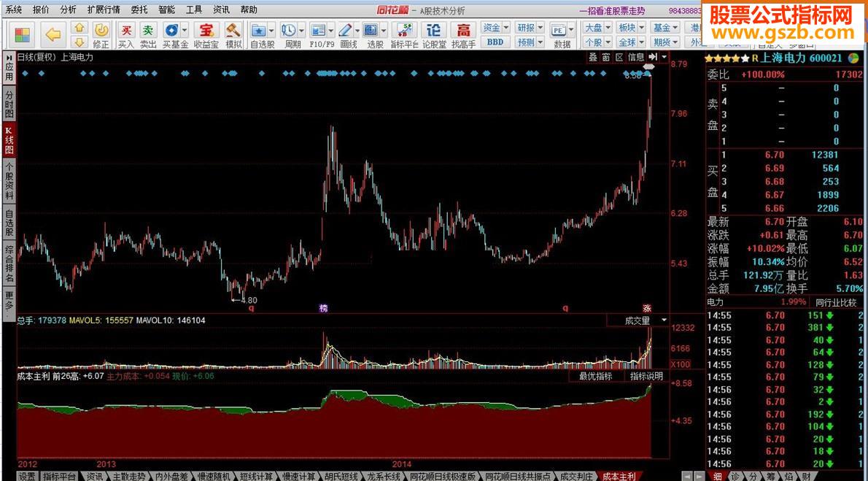Switch to 分时图 in left sidebar
The image size is (868, 481).
(8, 104)
